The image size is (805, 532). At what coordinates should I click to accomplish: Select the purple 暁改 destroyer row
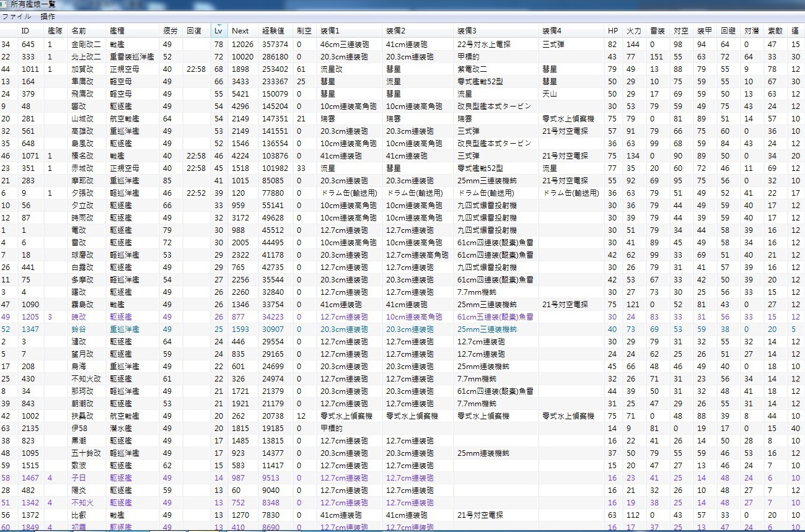pos(79,317)
